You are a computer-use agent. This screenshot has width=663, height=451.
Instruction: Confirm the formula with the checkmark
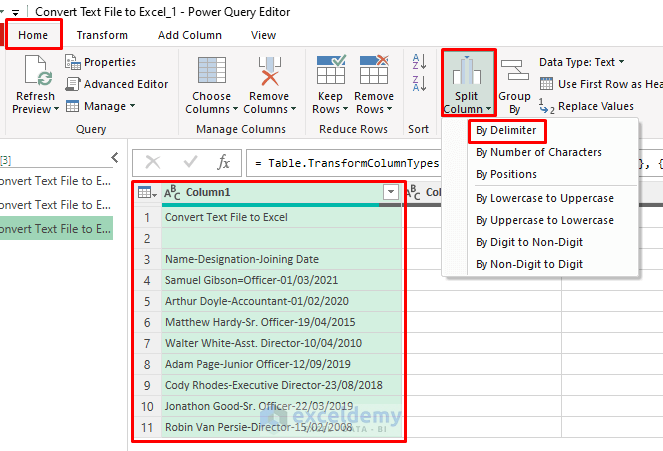(x=190, y=161)
